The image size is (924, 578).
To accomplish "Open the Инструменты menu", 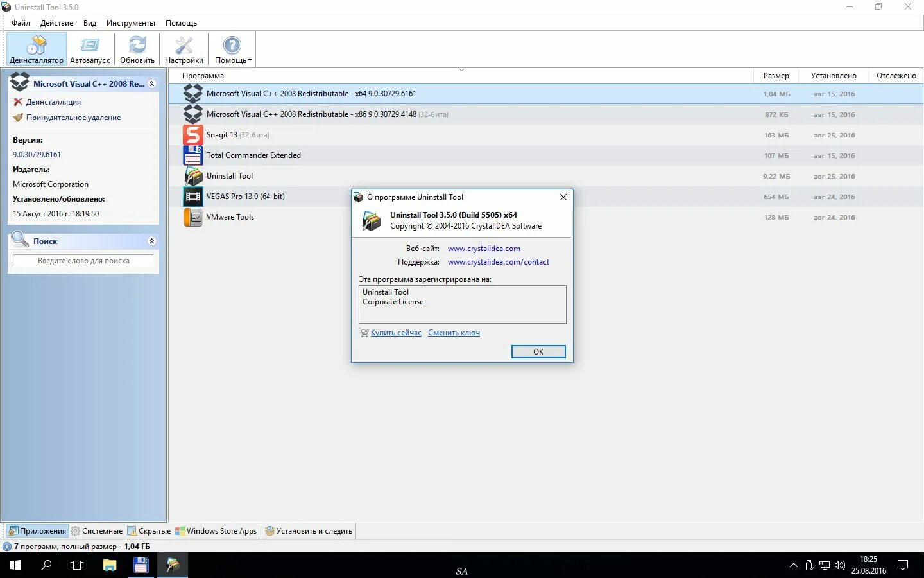I will (x=131, y=23).
